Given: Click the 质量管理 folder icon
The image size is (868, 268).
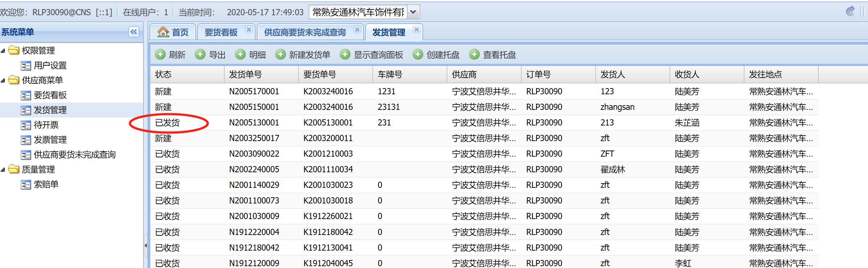Looking at the screenshot, I should 14,169.
